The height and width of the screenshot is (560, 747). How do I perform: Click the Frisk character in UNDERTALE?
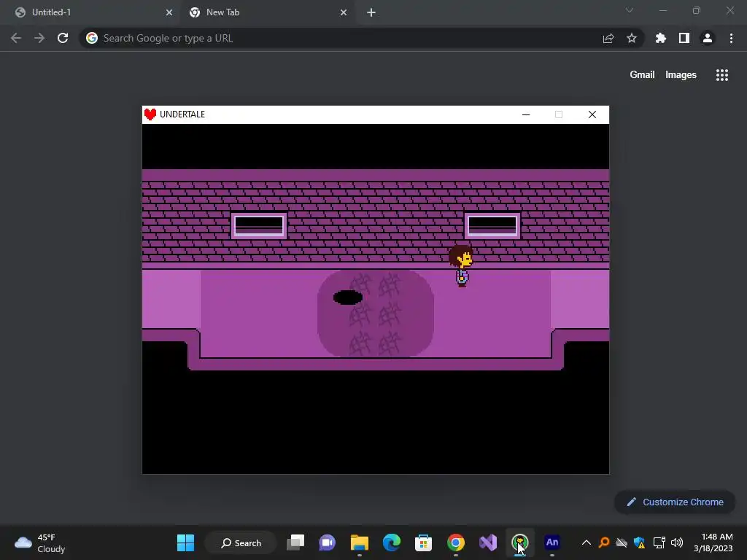coord(461,266)
